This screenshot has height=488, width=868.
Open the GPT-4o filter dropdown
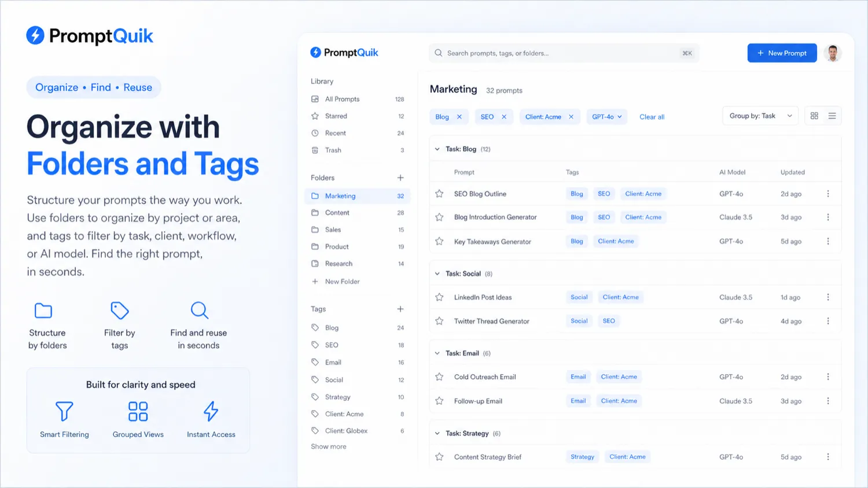click(607, 117)
